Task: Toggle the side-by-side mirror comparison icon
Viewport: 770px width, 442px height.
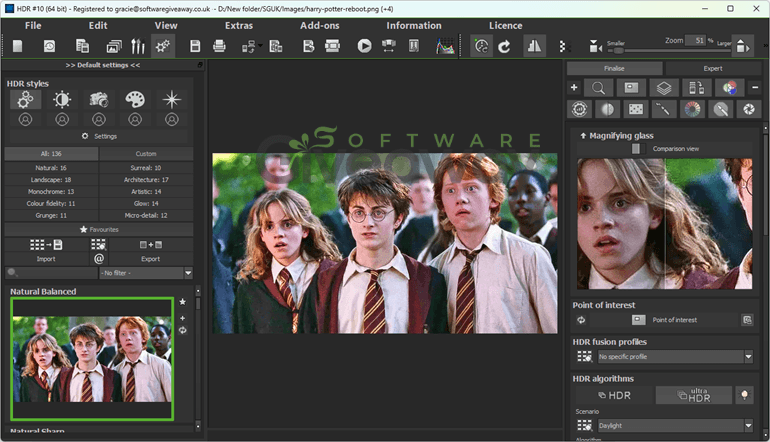Action: click(x=534, y=46)
